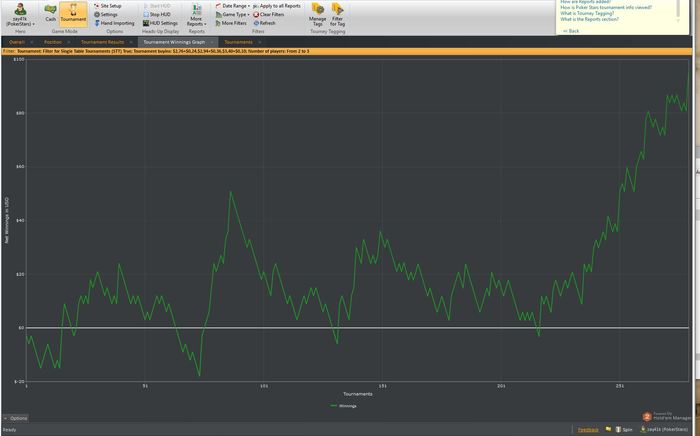The width and height of the screenshot is (700, 436).
Task: Switch to the Position tab
Action: tap(53, 42)
